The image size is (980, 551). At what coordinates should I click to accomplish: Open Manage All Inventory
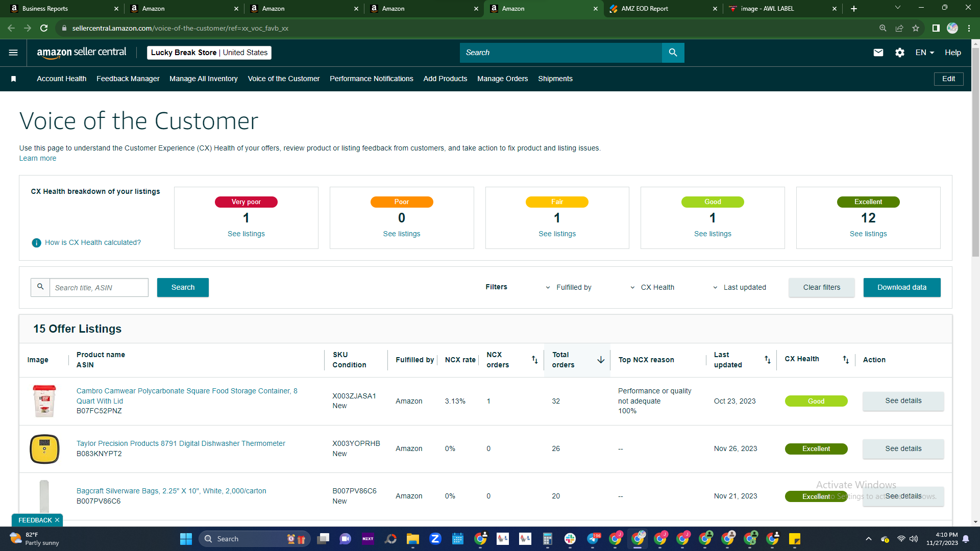pos(204,79)
